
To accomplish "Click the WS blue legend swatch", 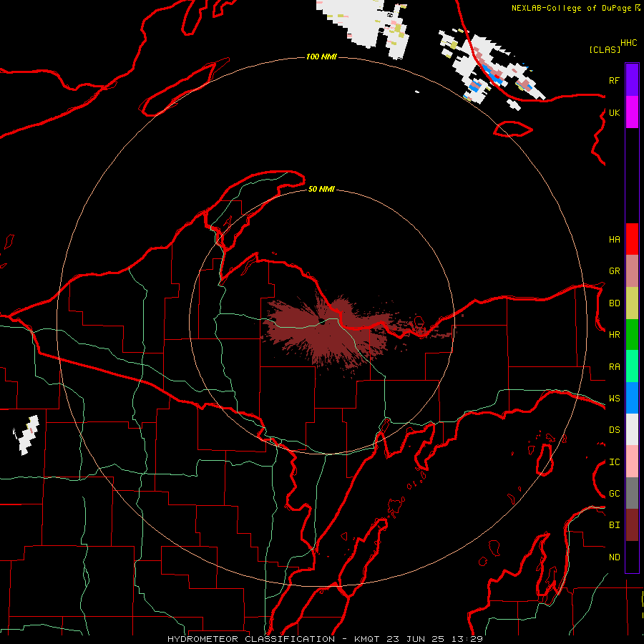I will point(632,398).
